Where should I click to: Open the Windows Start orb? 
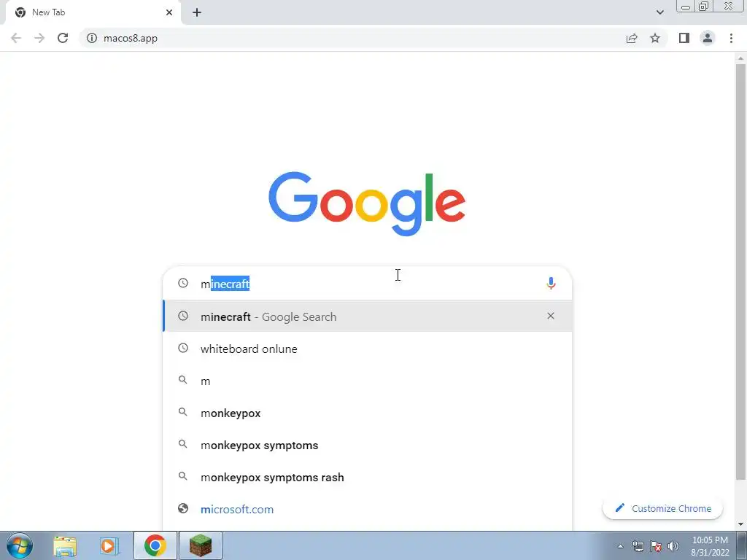[x=20, y=545]
